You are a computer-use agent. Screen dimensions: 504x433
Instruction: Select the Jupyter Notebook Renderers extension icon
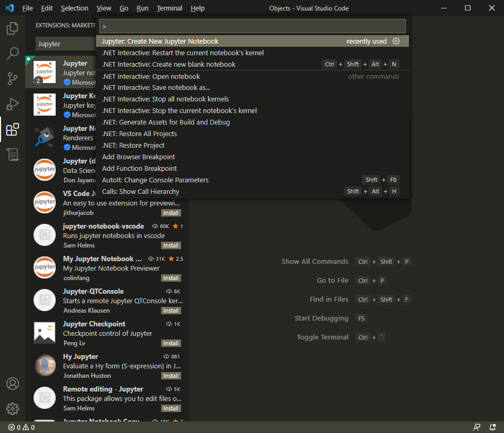click(x=45, y=137)
